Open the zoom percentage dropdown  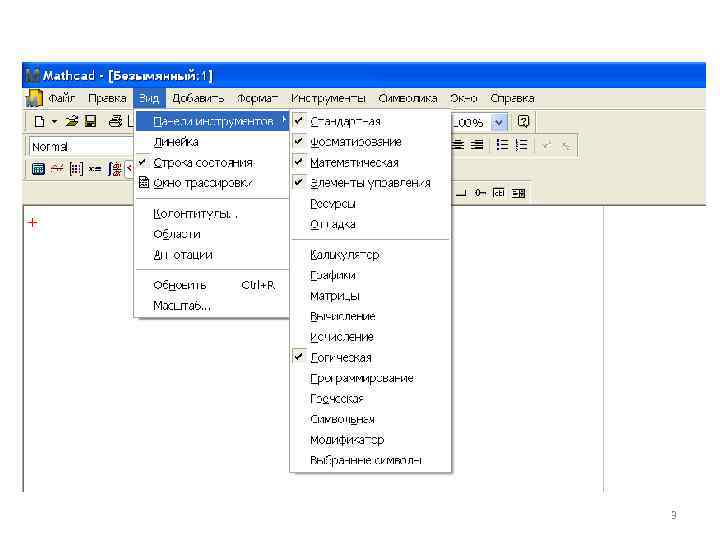pyautogui.click(x=499, y=123)
